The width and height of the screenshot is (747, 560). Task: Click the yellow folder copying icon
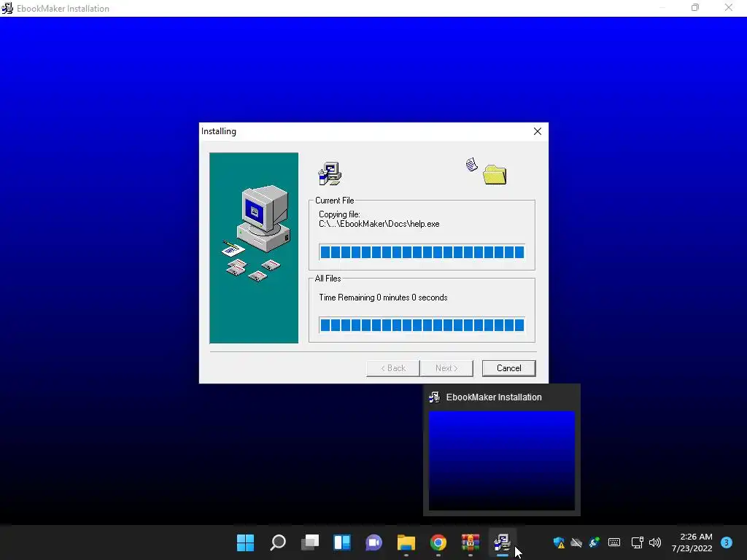coord(495,174)
